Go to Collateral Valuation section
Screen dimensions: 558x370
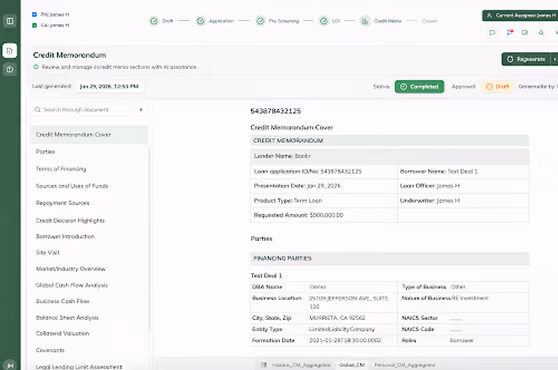pyautogui.click(x=62, y=333)
